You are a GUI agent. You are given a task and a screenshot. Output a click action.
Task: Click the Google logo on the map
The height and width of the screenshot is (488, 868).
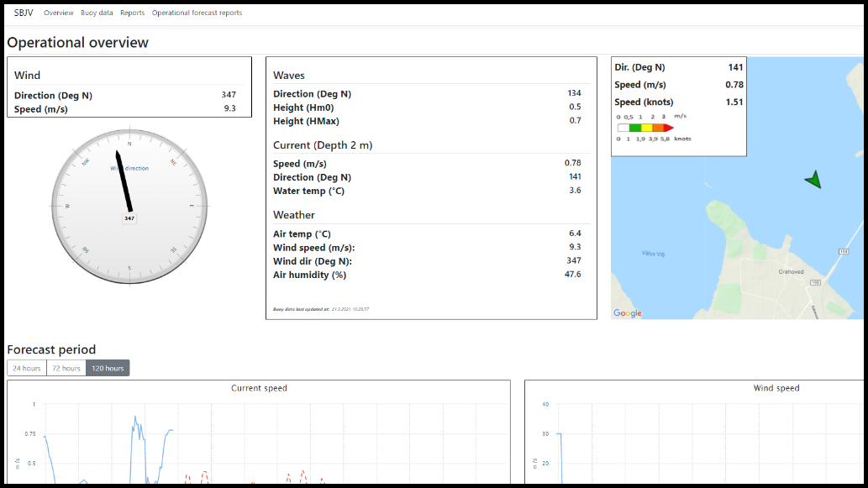point(628,313)
